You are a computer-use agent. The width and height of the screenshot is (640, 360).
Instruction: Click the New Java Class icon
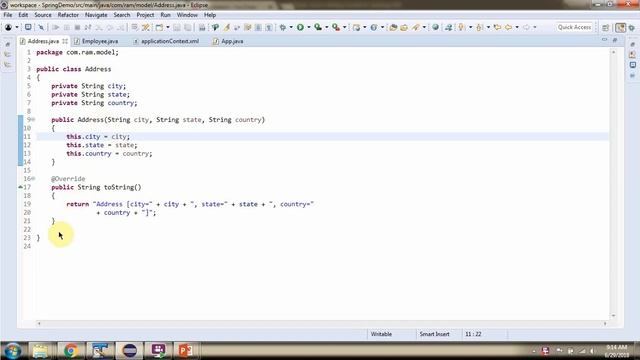click(374, 27)
